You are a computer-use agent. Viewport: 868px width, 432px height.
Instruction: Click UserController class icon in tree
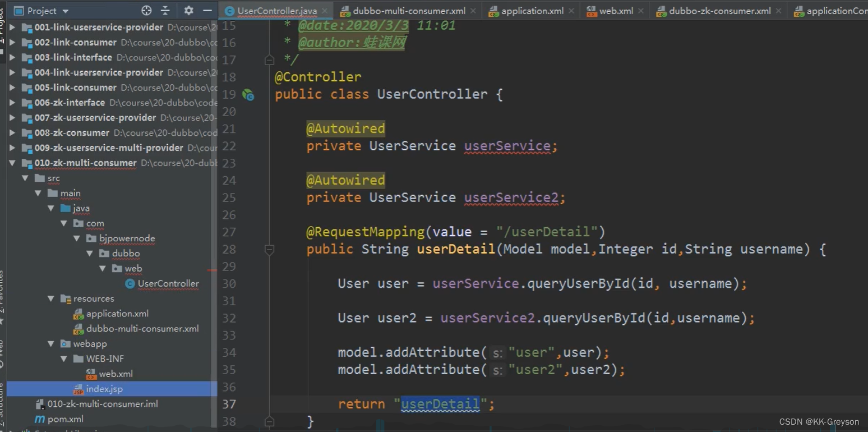(x=130, y=284)
